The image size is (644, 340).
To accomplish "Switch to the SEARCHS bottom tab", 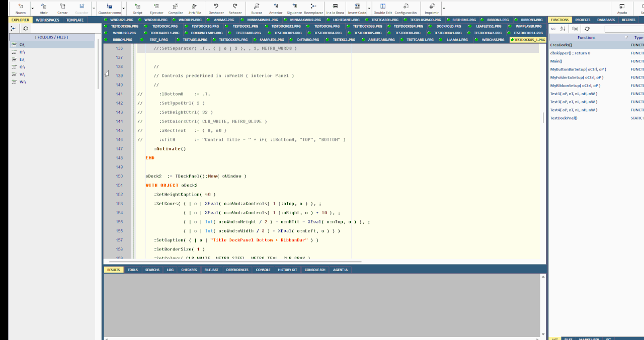I will click(x=152, y=270).
